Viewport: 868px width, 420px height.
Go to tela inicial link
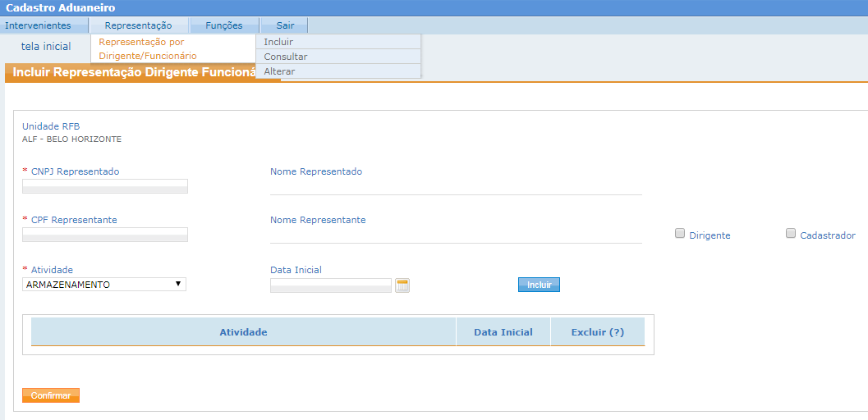(46, 47)
